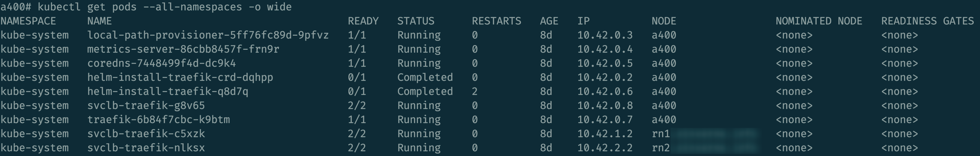Click the RESTARTS column header
This screenshot has height=156, width=980.
coord(496,21)
